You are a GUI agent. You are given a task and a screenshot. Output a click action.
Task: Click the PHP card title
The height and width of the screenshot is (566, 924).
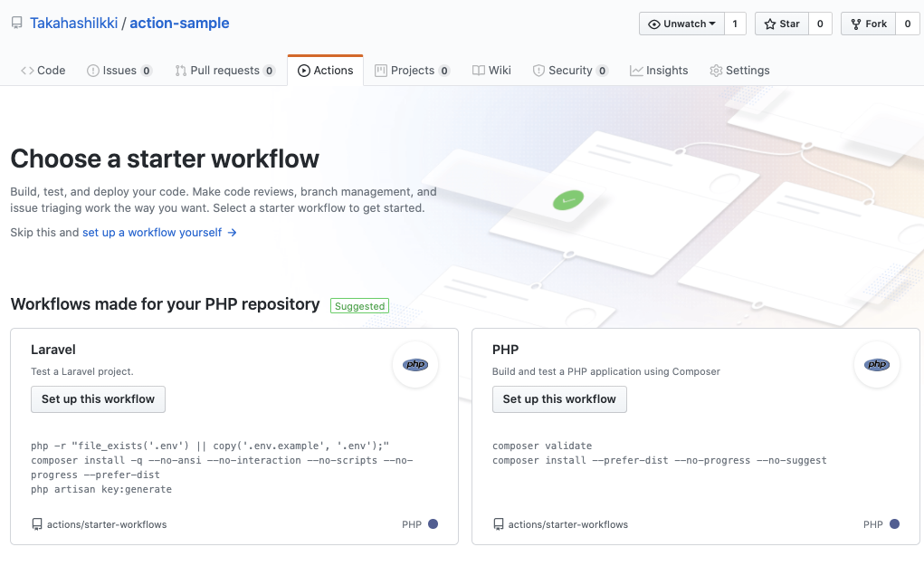[x=505, y=349]
